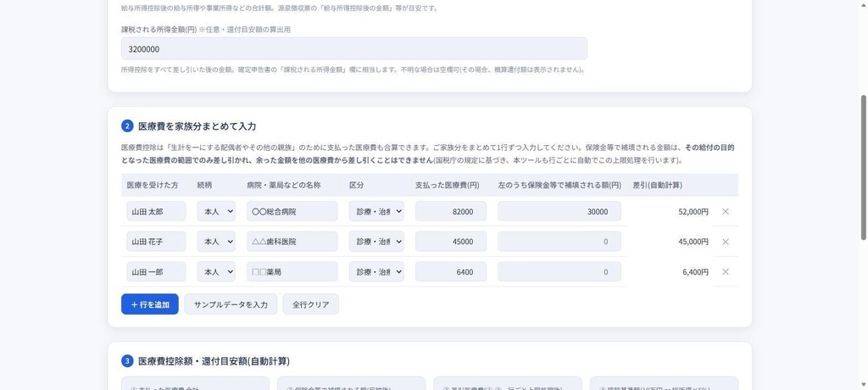868x390 pixels.
Task: Click the page vertical scrollbar thumb
Action: coord(863,167)
